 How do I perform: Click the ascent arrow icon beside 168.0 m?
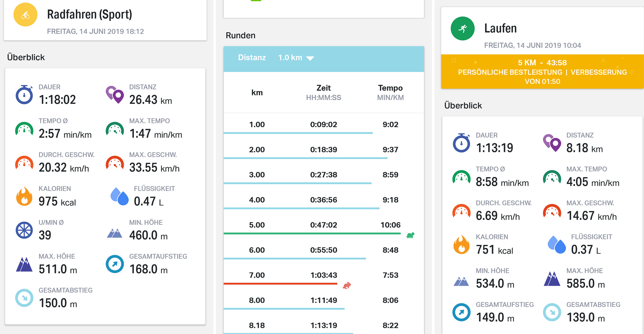(x=115, y=264)
